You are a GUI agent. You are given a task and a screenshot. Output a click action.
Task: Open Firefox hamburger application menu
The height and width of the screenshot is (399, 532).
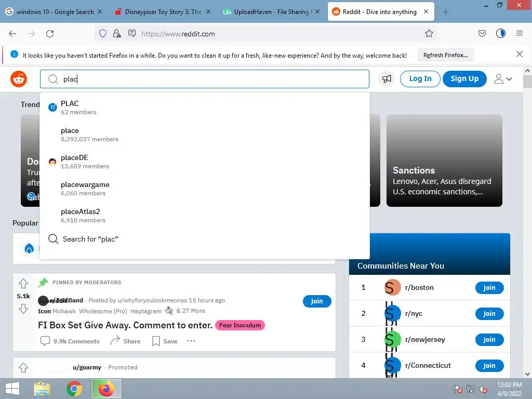click(520, 33)
